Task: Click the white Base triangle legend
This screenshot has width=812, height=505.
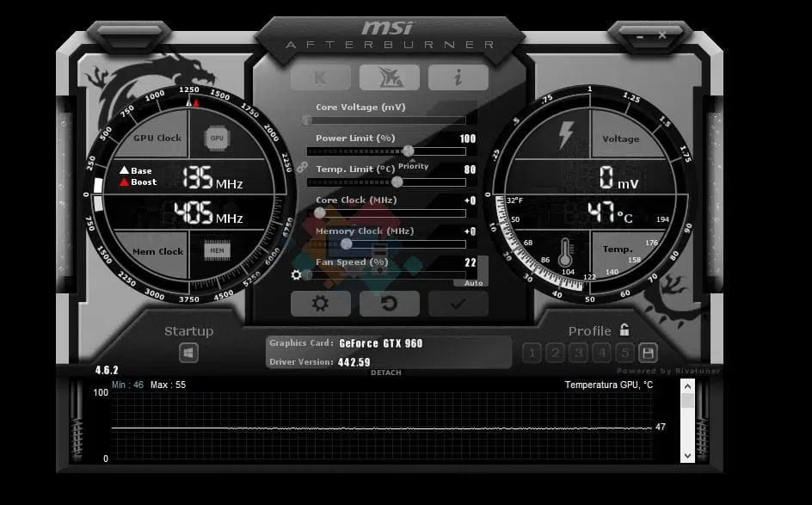Action: [124, 169]
